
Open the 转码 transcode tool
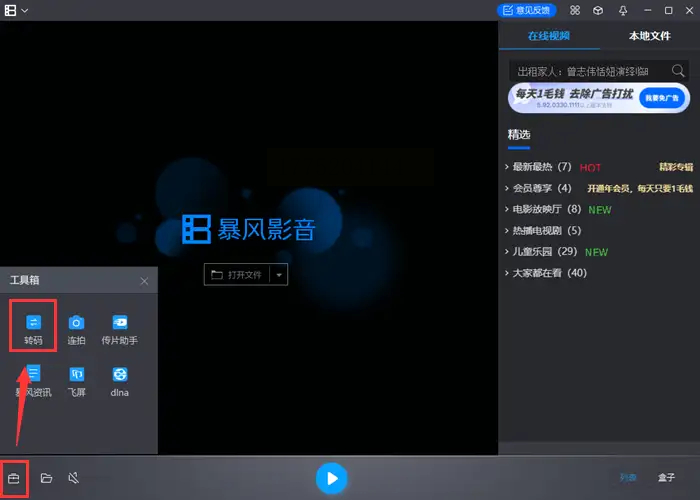pyautogui.click(x=33, y=329)
